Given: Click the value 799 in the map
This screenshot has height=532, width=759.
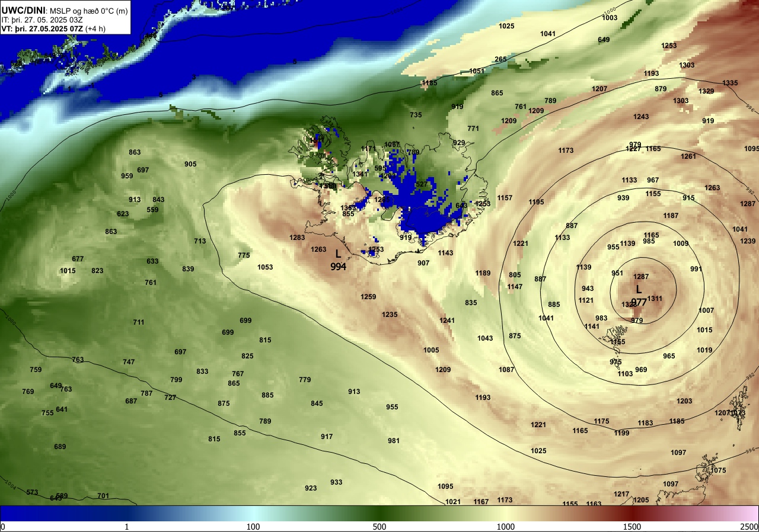Looking at the screenshot, I should [x=176, y=380].
